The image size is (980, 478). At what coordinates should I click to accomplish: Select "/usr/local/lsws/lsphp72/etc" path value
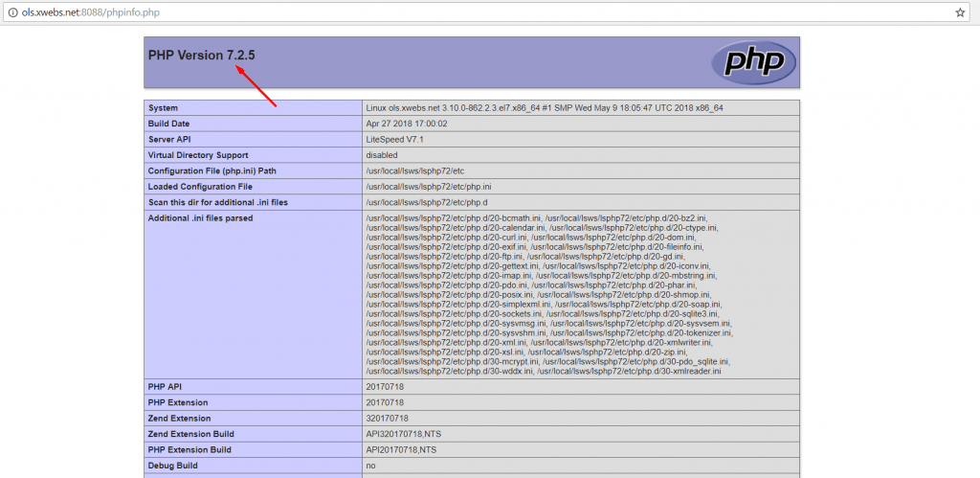[415, 171]
